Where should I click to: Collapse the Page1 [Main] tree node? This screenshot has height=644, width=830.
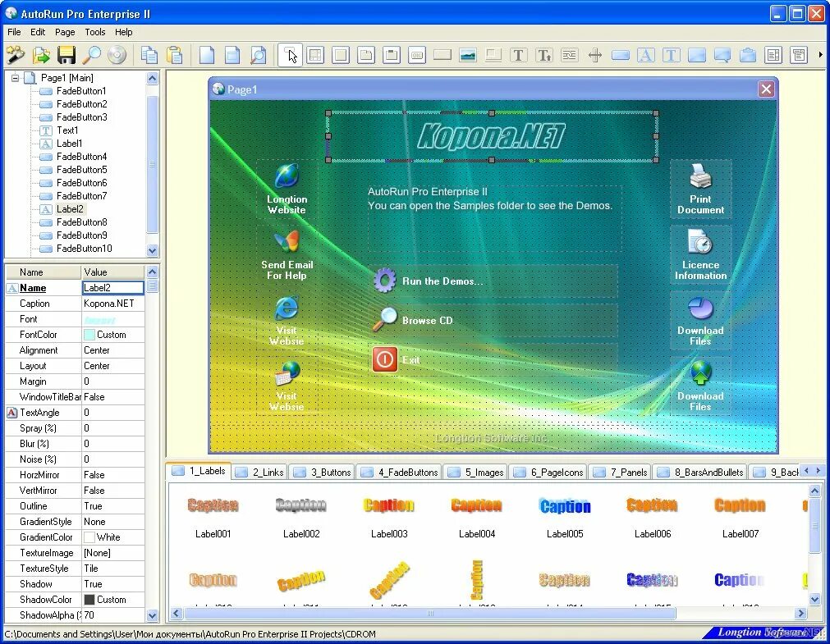click(16, 78)
